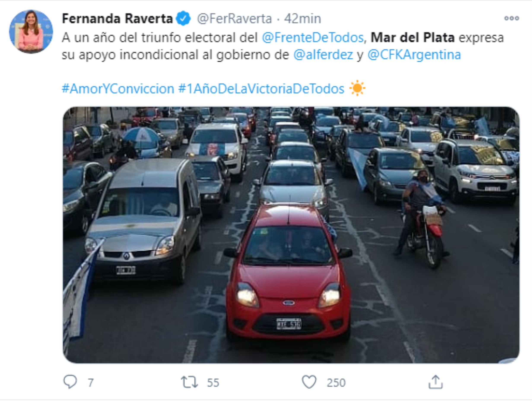Open the @FerRaverta handle
The image size is (532, 402).
coord(234,19)
